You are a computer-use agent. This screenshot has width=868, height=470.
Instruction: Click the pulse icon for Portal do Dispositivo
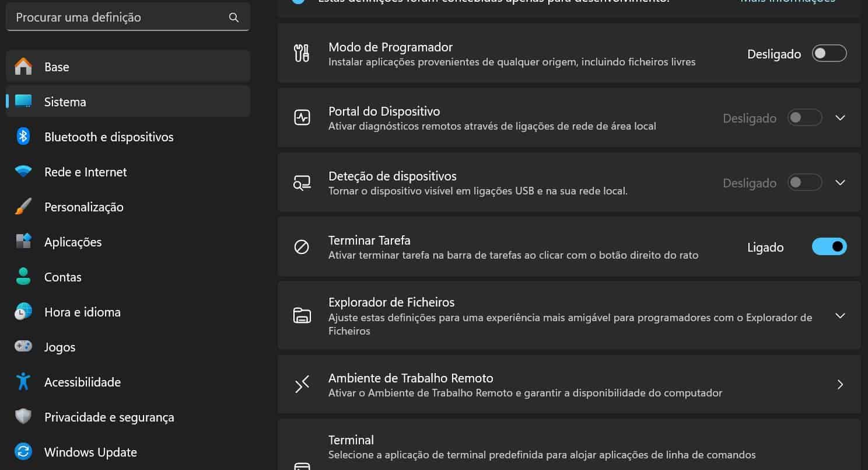point(302,118)
